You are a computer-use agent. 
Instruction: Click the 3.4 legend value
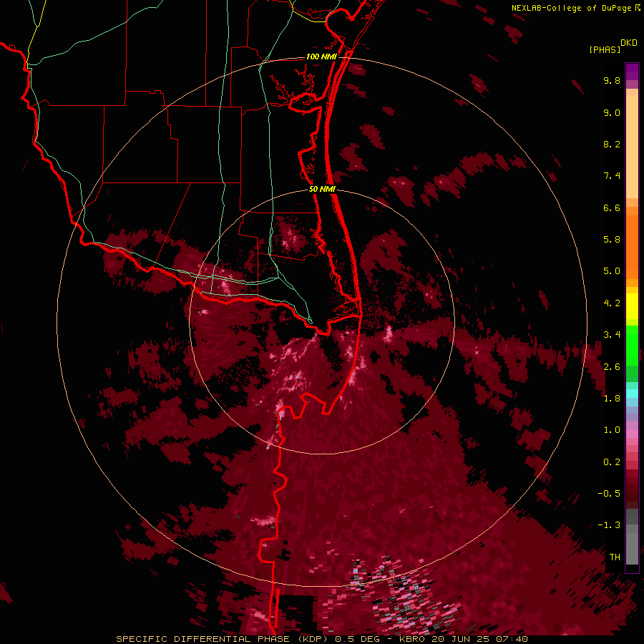[x=612, y=335]
